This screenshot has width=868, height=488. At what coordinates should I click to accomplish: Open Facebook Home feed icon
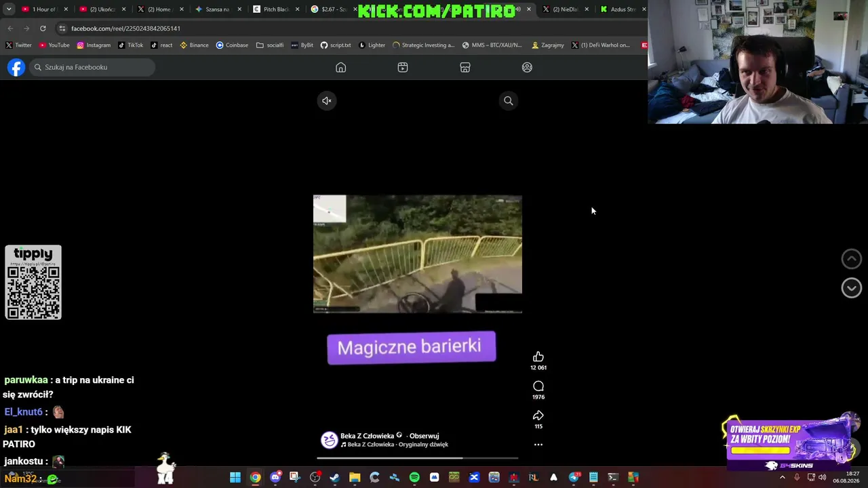coord(340,67)
